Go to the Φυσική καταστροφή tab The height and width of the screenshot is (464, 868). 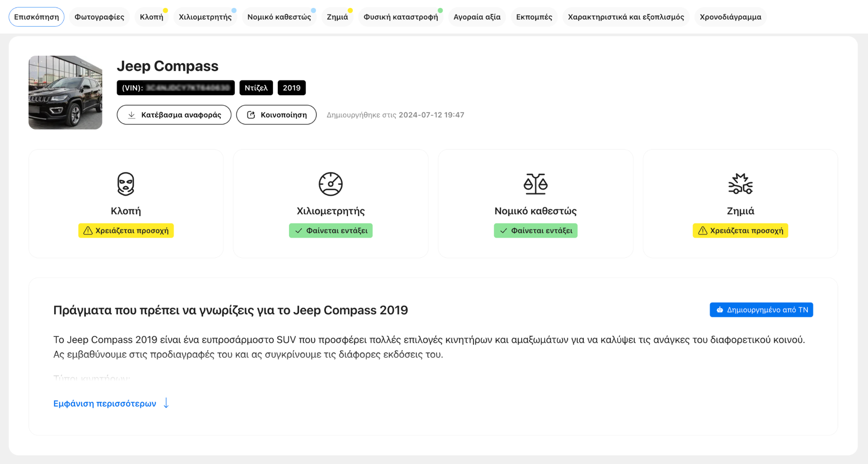coord(400,17)
